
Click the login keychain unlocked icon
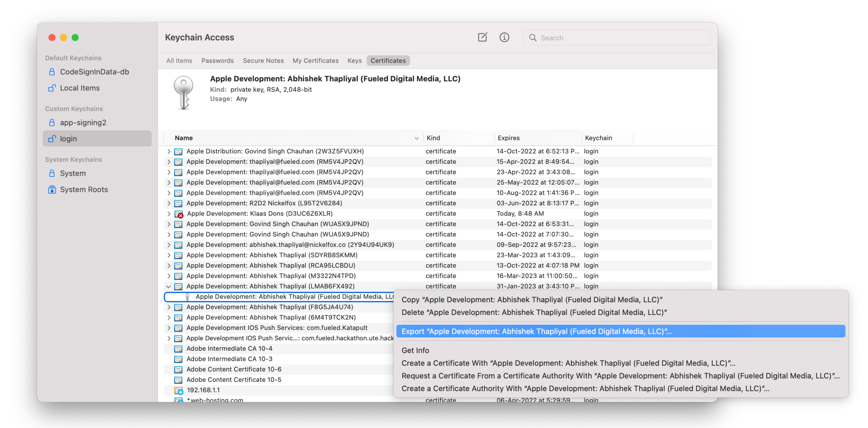coord(52,138)
